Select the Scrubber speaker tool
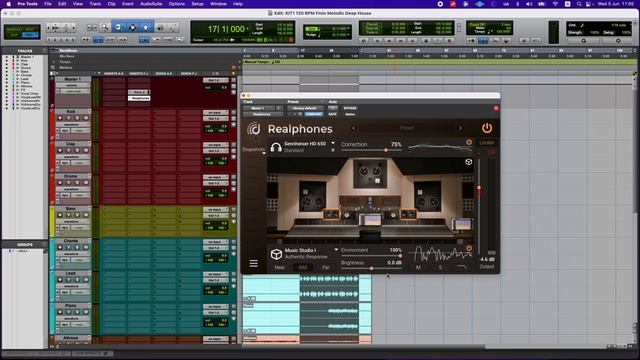 coord(160,28)
